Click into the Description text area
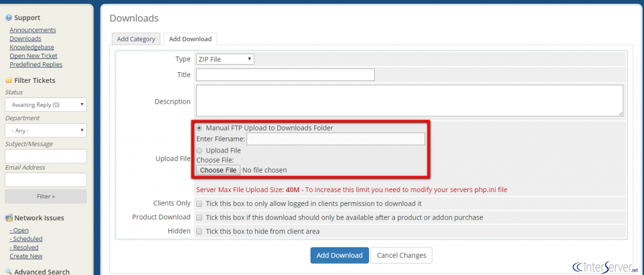 [x=409, y=101]
